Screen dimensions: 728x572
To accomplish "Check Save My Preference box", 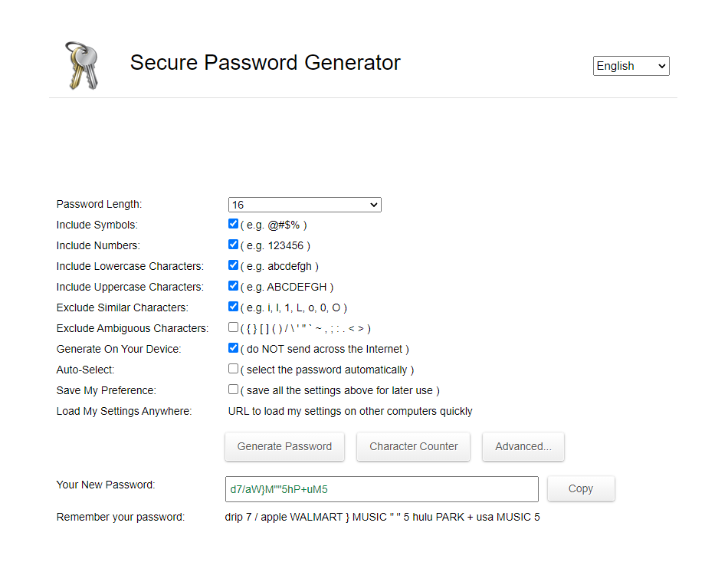I will 234,390.
